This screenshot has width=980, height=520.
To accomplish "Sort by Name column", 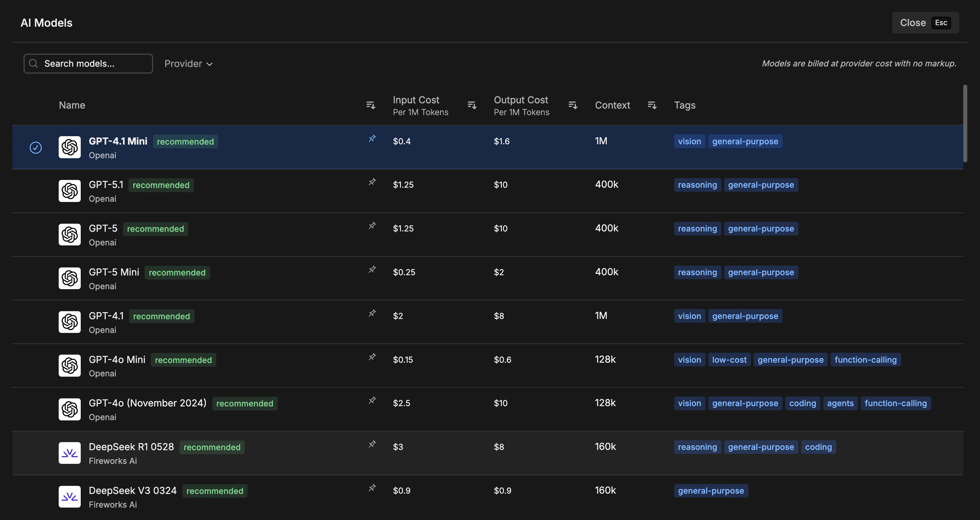I will tap(370, 105).
